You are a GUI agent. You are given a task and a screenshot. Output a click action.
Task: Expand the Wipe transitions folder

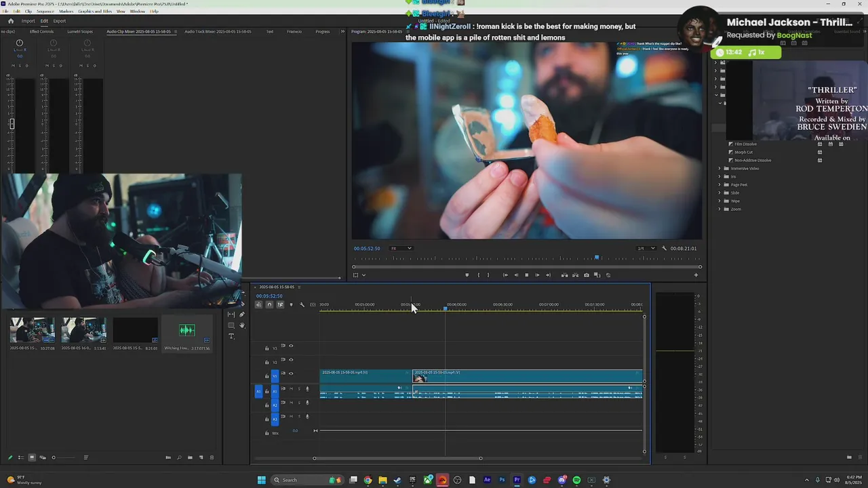pyautogui.click(x=719, y=201)
